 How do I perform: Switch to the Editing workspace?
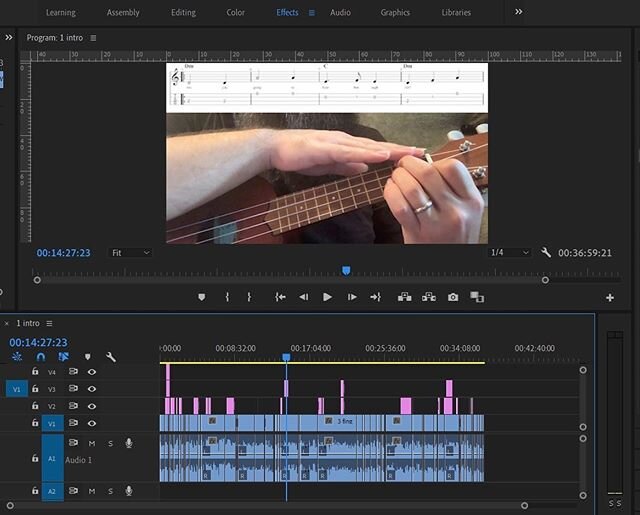pos(183,13)
